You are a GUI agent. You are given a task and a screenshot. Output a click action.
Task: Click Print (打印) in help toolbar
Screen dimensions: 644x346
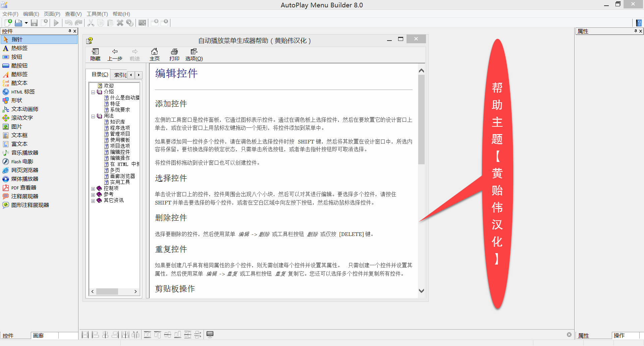click(x=174, y=54)
